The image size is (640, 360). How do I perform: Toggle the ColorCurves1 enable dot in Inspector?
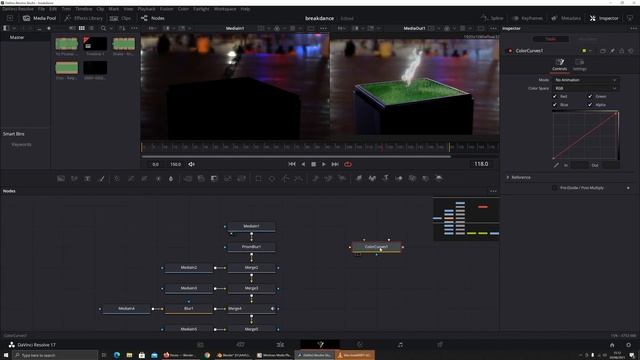(x=510, y=51)
